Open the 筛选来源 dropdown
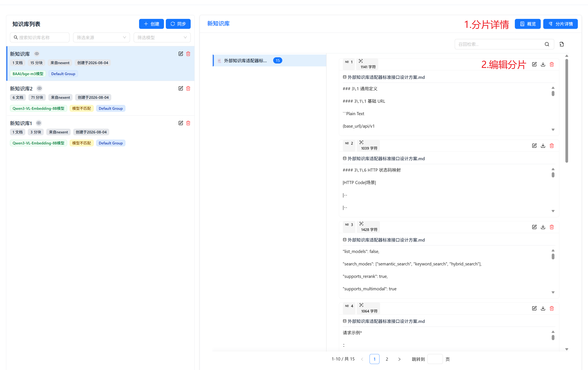The width and height of the screenshot is (588, 370). [x=102, y=38]
